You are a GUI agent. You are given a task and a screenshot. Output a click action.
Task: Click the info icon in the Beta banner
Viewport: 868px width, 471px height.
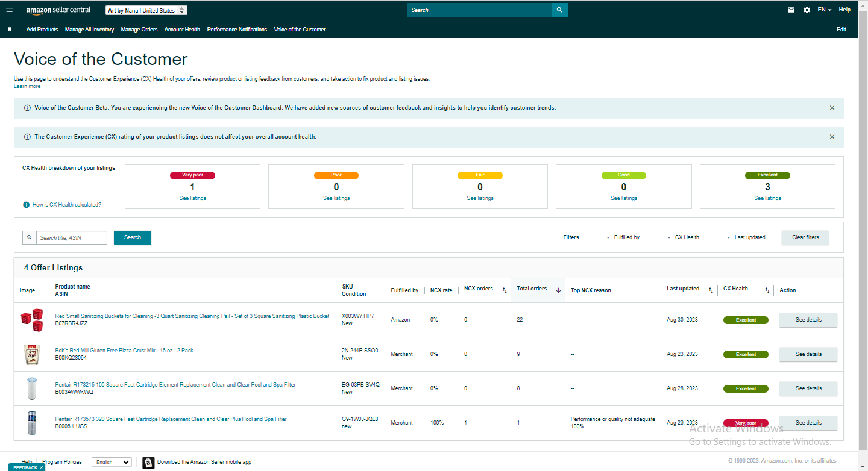[27, 108]
